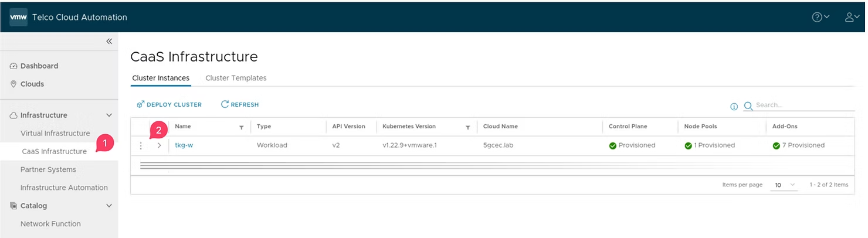Expand the tkg-w cluster row details

point(159,145)
